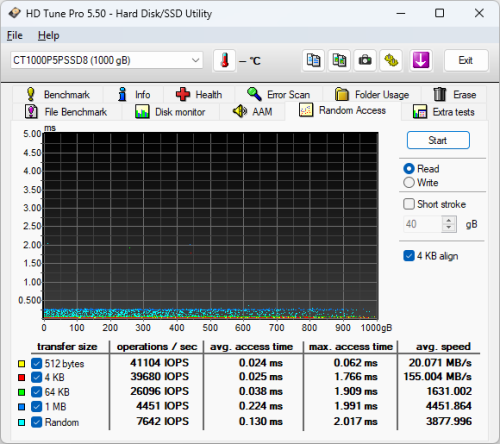Screen dimensions: 500x444
Task: Open the Health tab with red cross
Action: click(x=199, y=95)
